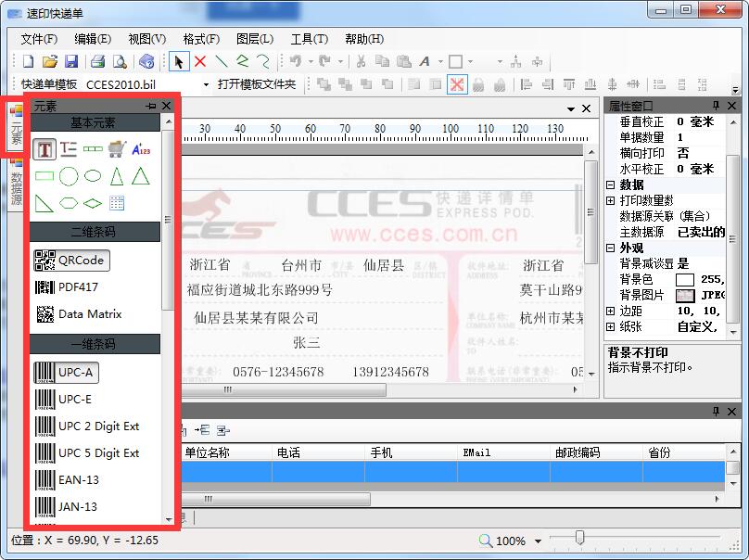Viewport: 749px width, 560px height.
Task: Save the template with the floppy icon
Action: tap(71, 61)
